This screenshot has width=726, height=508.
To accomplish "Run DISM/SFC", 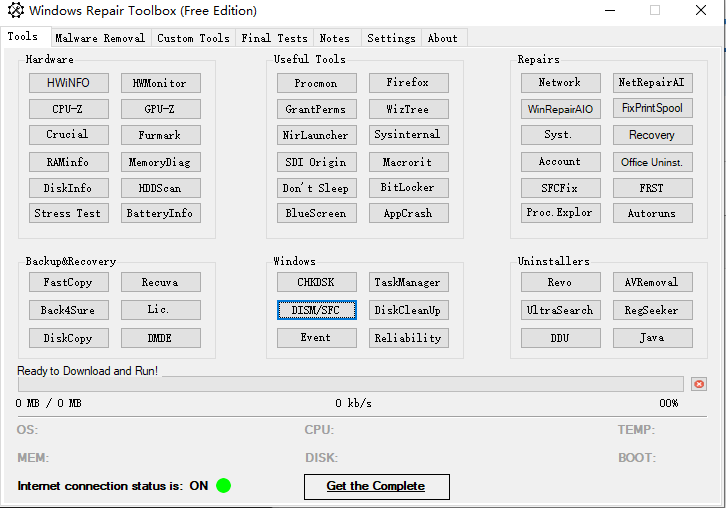I will pos(317,310).
